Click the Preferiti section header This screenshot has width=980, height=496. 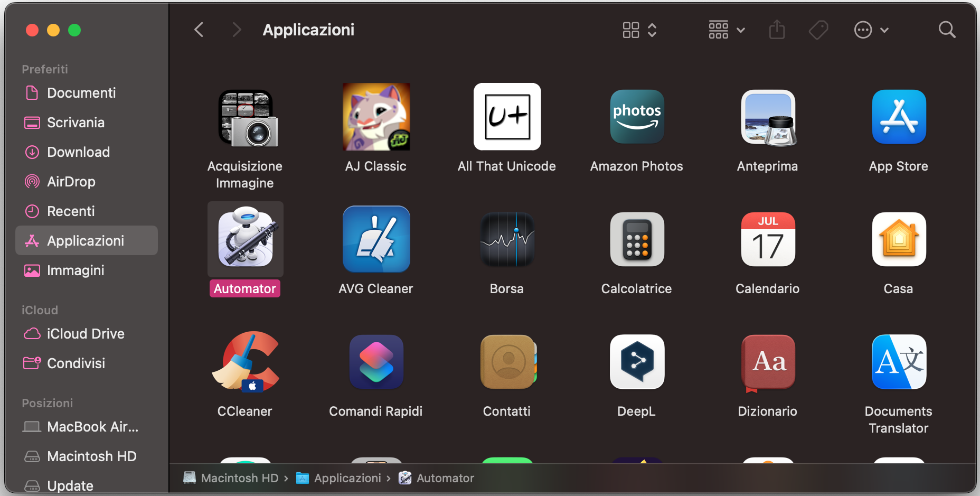(45, 69)
